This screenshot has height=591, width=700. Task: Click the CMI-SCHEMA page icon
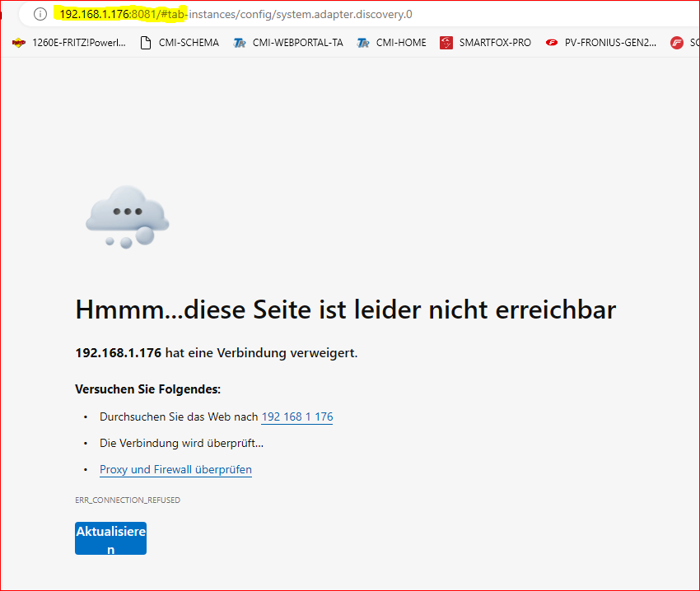point(146,43)
